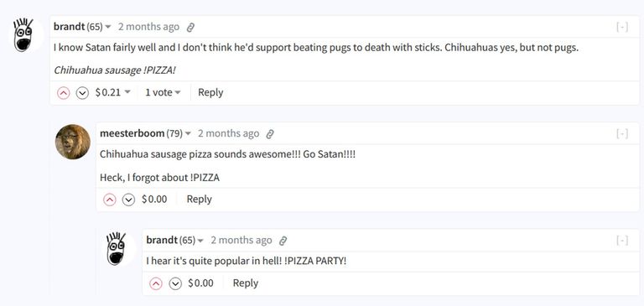Collapse meesterboom's comment with [-] toggle
The height and width of the screenshot is (306, 644).
pyautogui.click(x=622, y=134)
